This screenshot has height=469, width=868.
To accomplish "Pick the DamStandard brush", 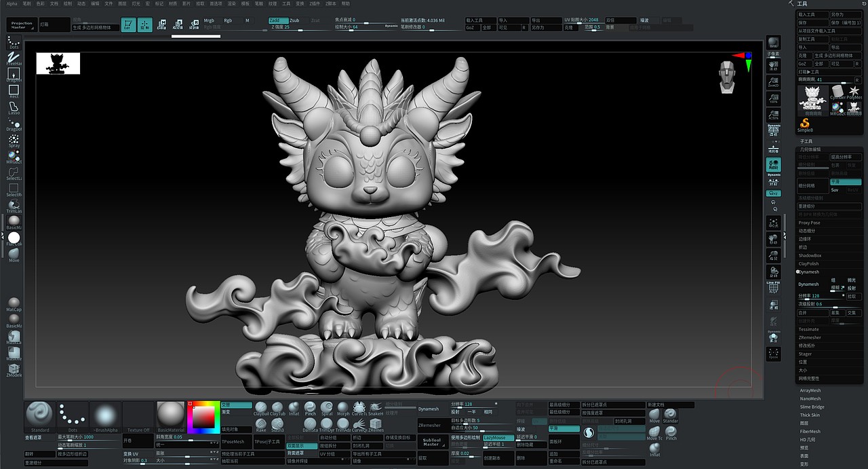I will pos(310,425).
